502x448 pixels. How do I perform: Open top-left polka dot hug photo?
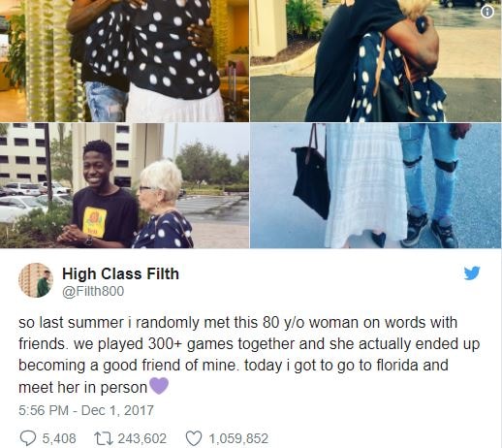(x=124, y=61)
